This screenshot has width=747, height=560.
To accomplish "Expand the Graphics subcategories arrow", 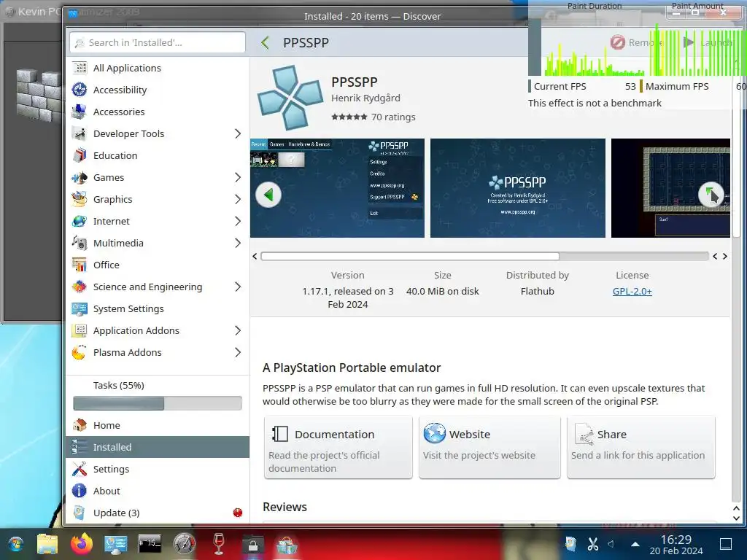I will pos(238,200).
